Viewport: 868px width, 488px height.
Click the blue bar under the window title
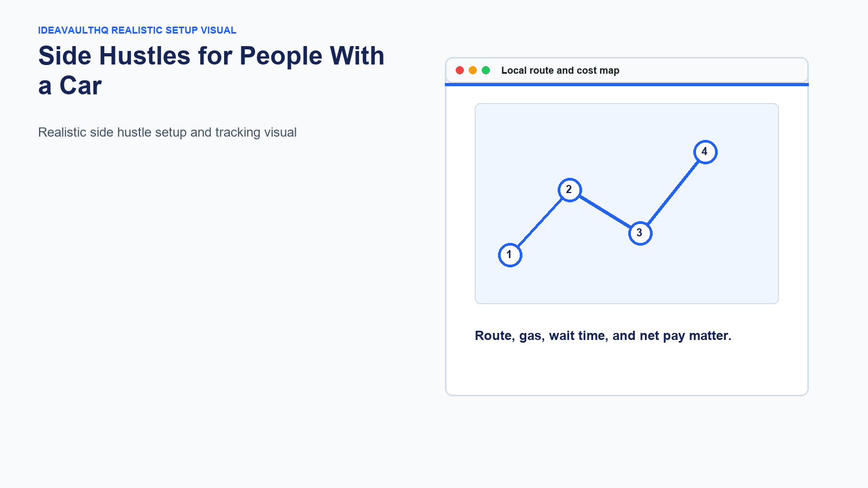tap(627, 85)
